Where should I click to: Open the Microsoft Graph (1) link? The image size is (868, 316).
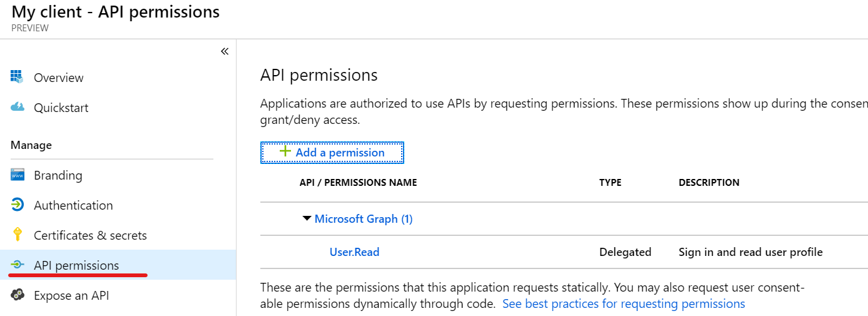[364, 219]
